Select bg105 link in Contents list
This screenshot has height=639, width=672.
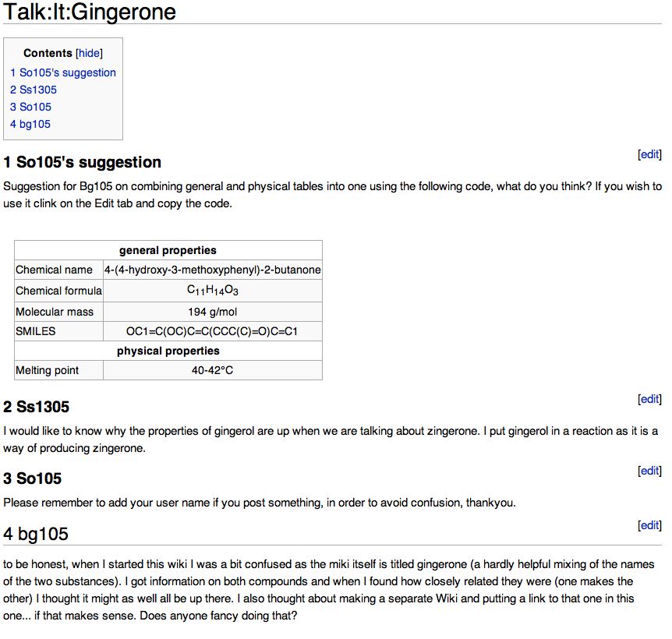[x=30, y=124]
